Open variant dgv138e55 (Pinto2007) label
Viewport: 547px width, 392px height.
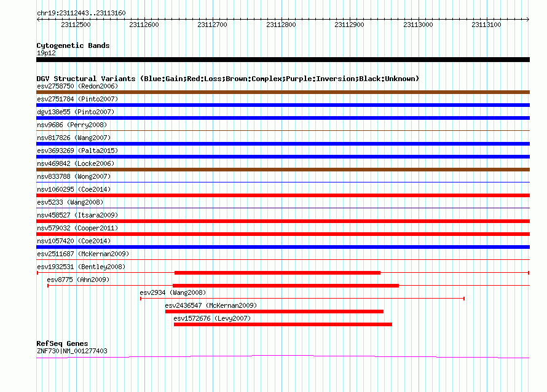tap(76, 112)
